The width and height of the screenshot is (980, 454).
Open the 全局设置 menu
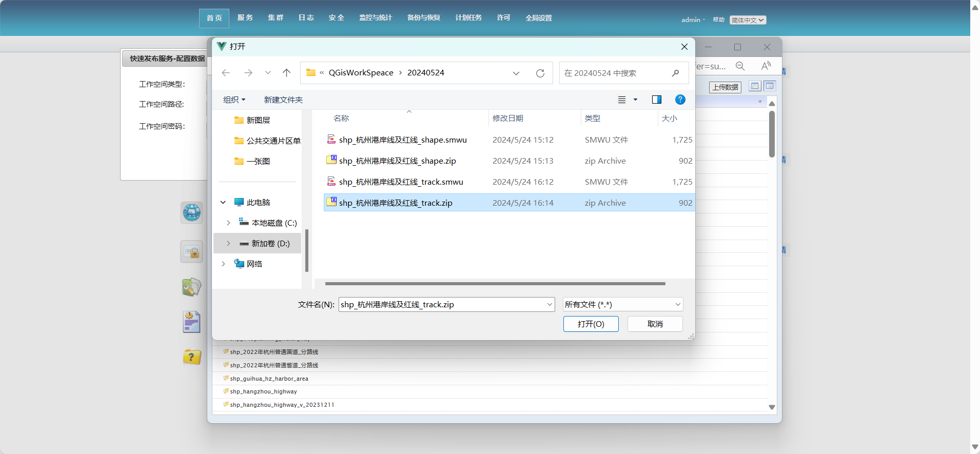click(539, 18)
